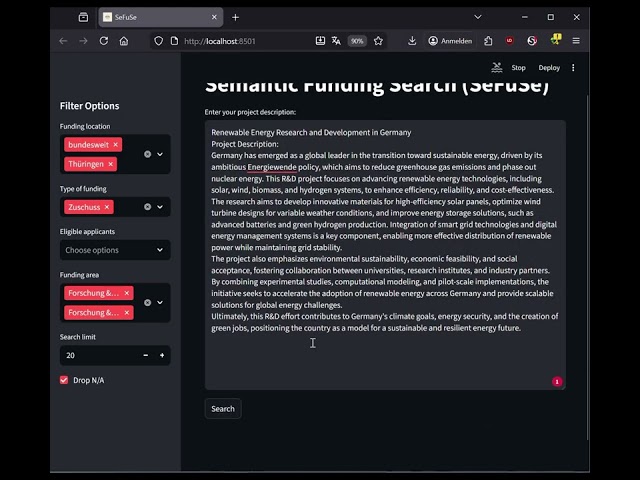This screenshot has height=480, width=640.
Task: Open the list all tabs chevron
Action: (x=478, y=17)
